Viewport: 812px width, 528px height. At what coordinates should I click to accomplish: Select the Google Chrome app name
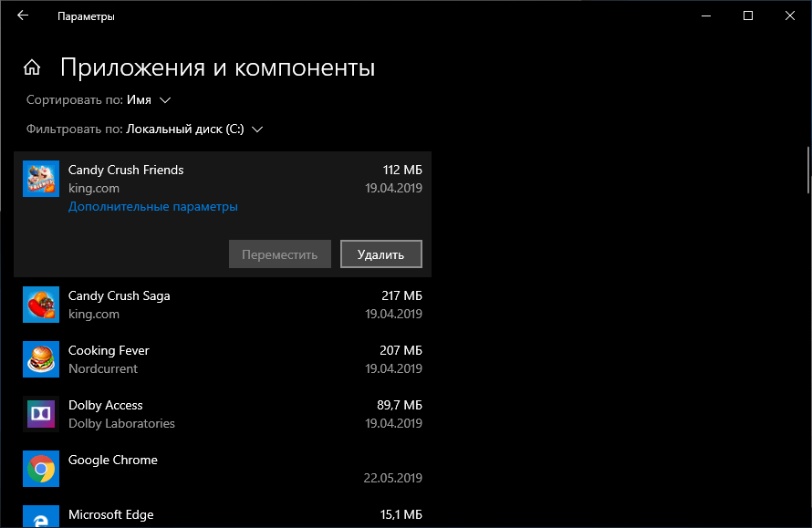[113, 460]
